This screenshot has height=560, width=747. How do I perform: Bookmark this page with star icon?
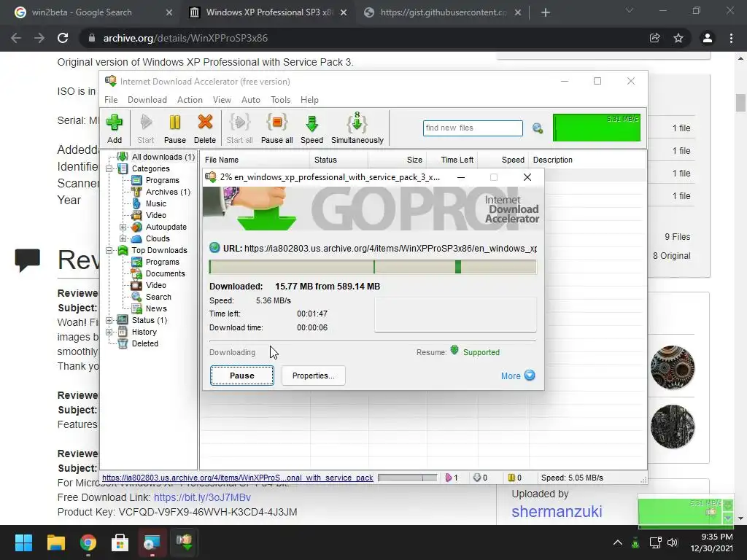678,38
